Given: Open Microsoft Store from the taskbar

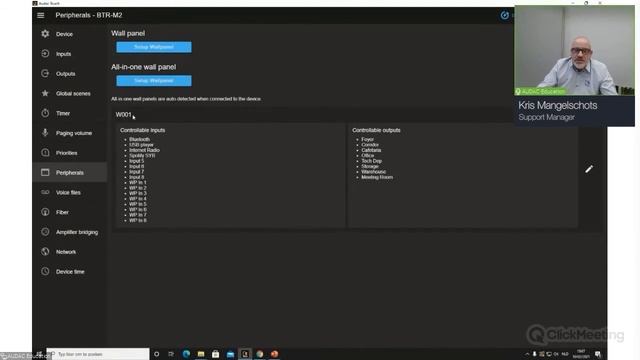Looking at the screenshot, I should [x=216, y=354].
